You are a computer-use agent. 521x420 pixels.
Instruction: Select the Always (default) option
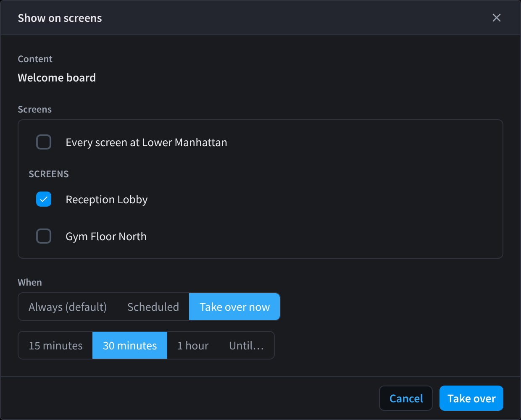pyautogui.click(x=68, y=307)
